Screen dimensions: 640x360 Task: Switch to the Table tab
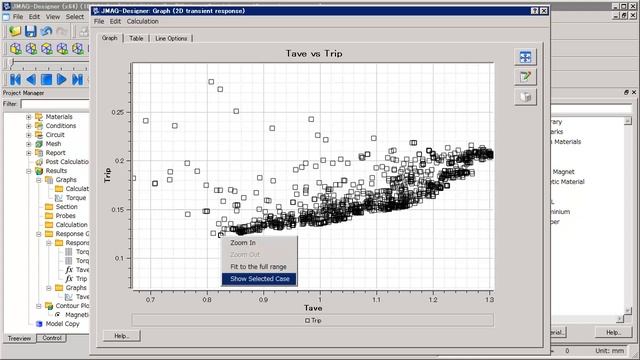pos(136,38)
